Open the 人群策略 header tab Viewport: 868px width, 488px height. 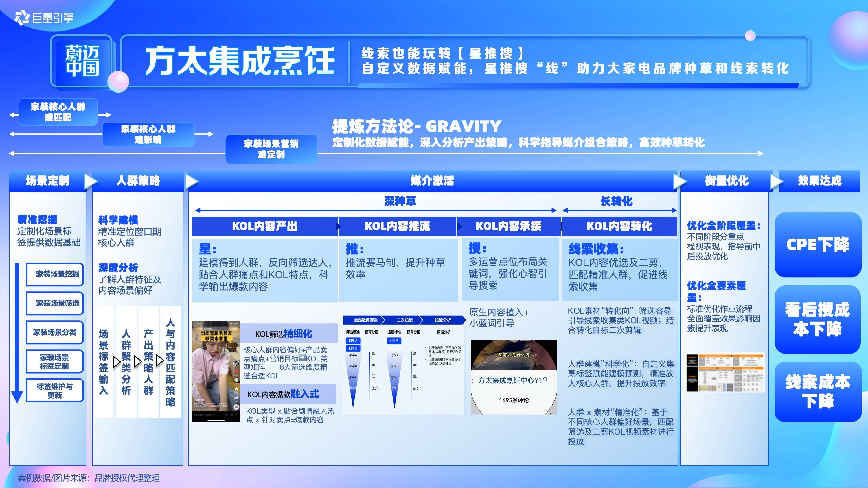[x=138, y=181]
